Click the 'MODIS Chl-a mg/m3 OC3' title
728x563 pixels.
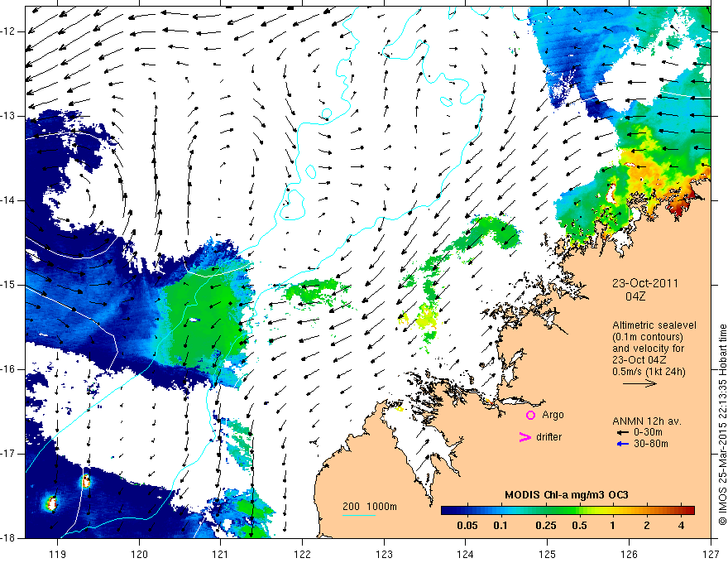[566, 495]
